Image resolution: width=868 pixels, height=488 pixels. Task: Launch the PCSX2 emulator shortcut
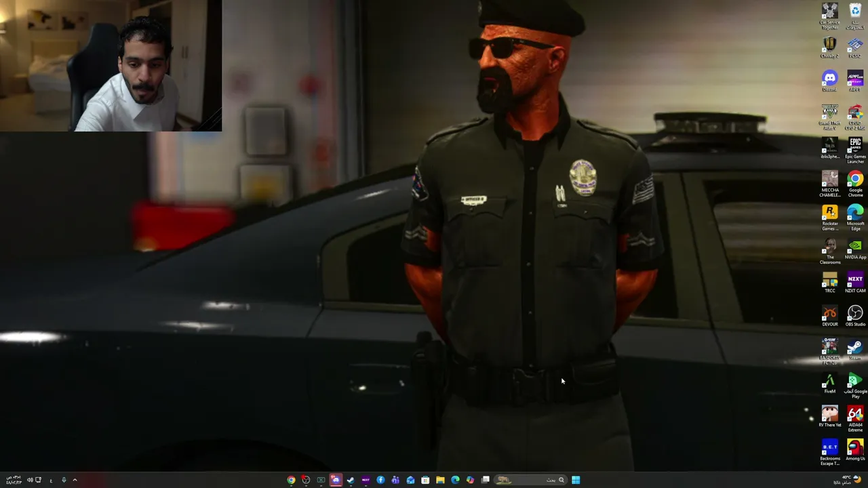(855, 48)
